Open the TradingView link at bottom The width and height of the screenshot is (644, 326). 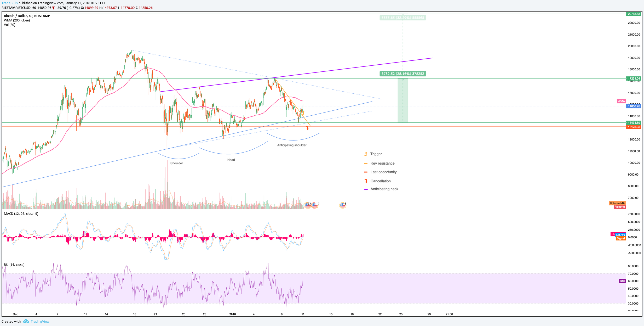[40, 321]
